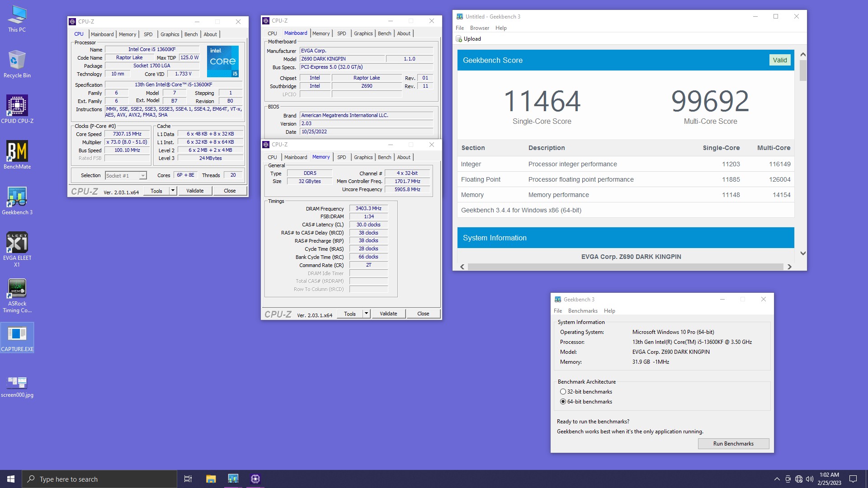Open volume control in system tray
This screenshot has width=868, height=488.
(810, 479)
